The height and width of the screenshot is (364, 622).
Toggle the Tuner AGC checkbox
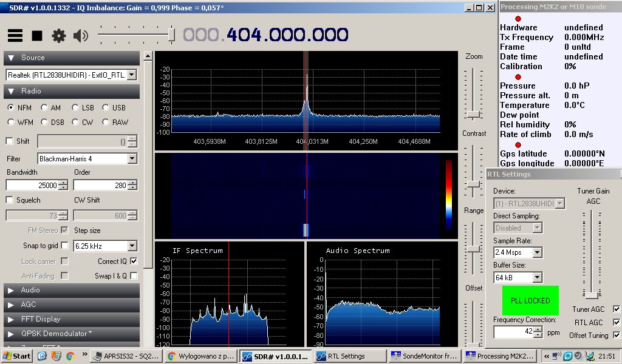point(616,309)
